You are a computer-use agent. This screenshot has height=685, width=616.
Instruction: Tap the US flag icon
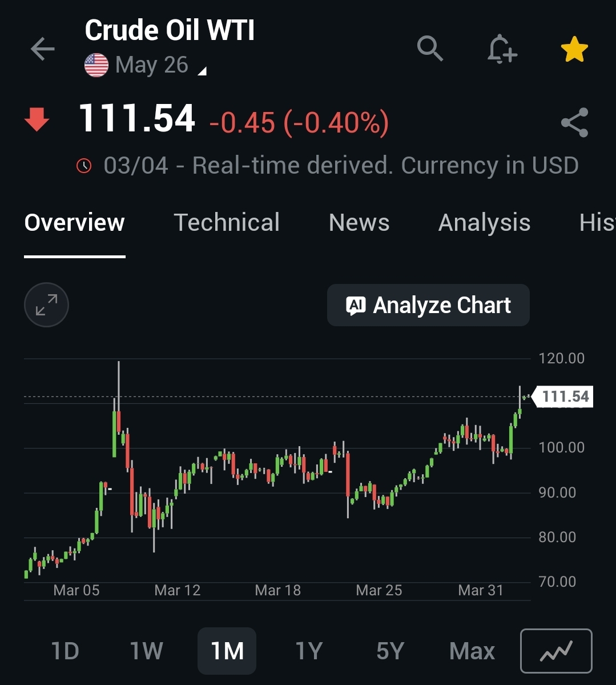coord(96,65)
